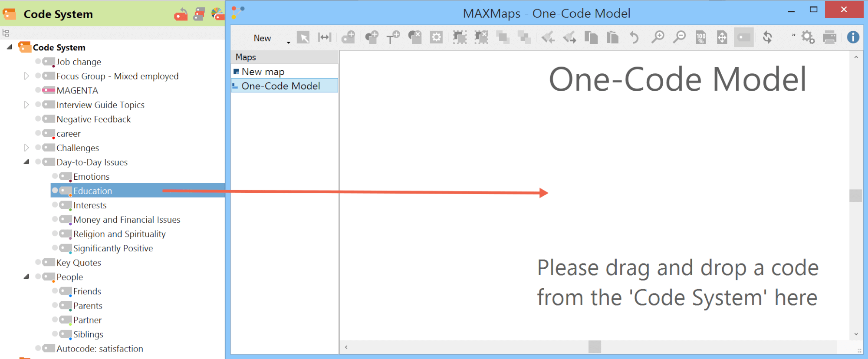Click reset activations icon in Code System header
This screenshot has height=359, width=868.
click(x=181, y=14)
